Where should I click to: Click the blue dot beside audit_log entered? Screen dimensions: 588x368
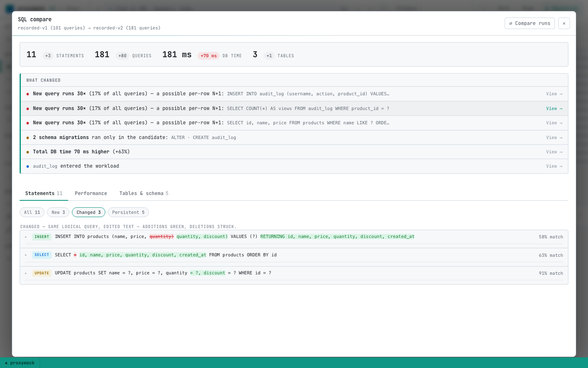[x=28, y=166]
